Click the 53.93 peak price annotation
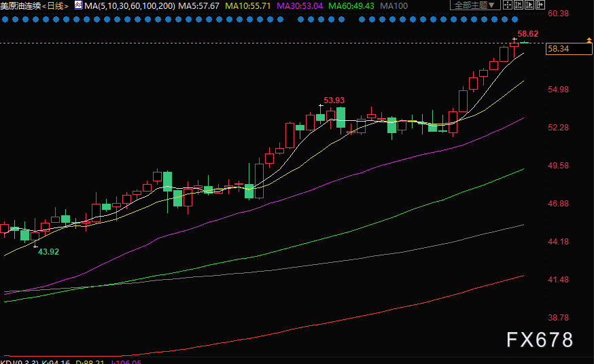The image size is (594, 364). [334, 101]
